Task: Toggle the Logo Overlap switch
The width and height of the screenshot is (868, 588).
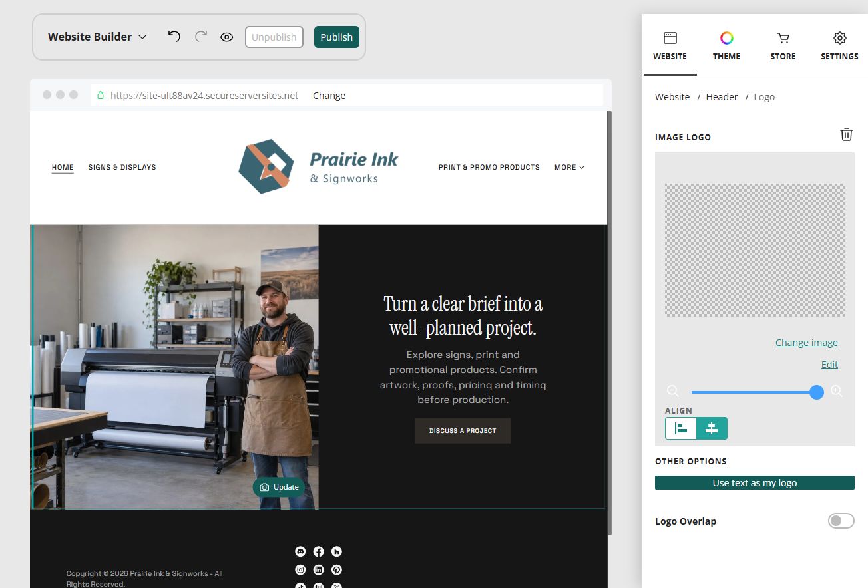Action: [841, 521]
